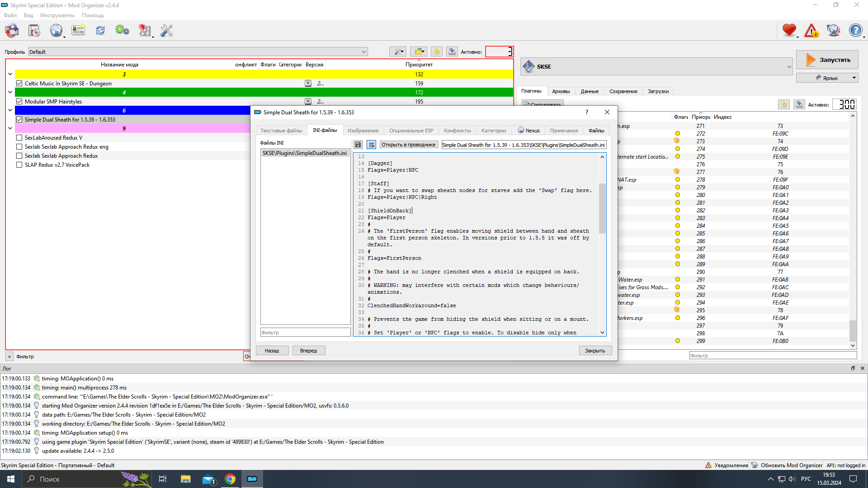Click the refresh arrows toolbar icon

(100, 31)
